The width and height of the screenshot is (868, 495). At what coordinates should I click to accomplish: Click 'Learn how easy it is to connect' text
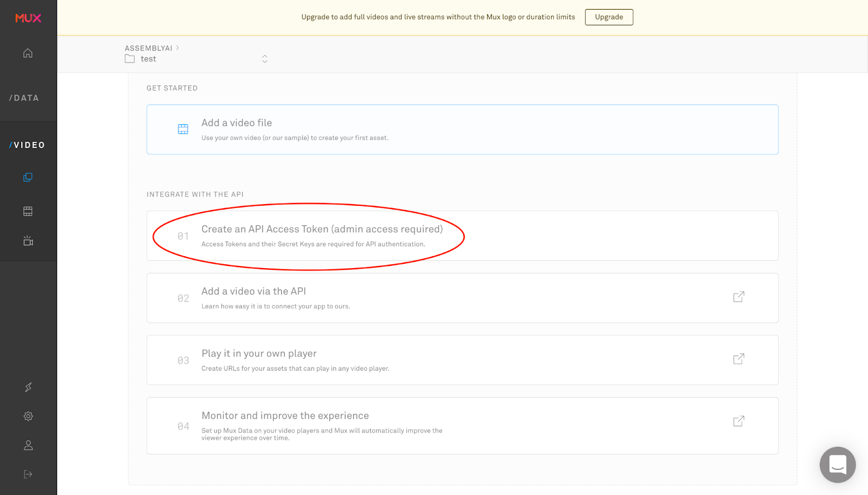[x=276, y=306]
